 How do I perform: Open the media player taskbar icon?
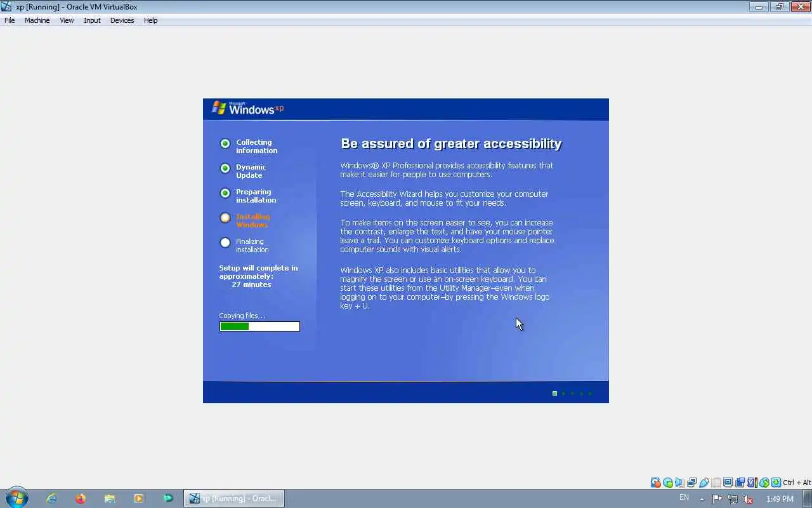139,498
